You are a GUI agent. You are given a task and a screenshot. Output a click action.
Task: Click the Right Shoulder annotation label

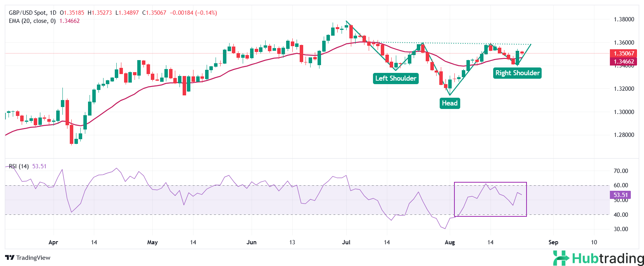tap(517, 73)
